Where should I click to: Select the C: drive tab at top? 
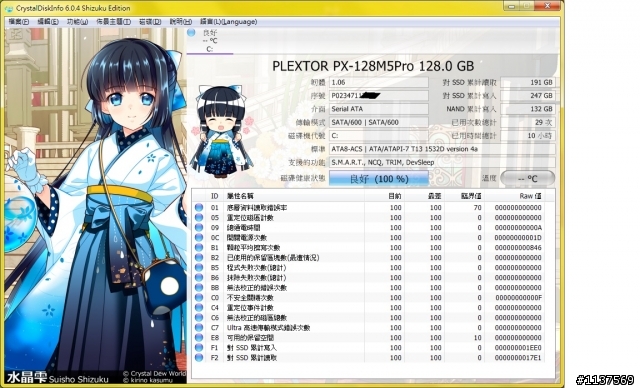[210, 40]
